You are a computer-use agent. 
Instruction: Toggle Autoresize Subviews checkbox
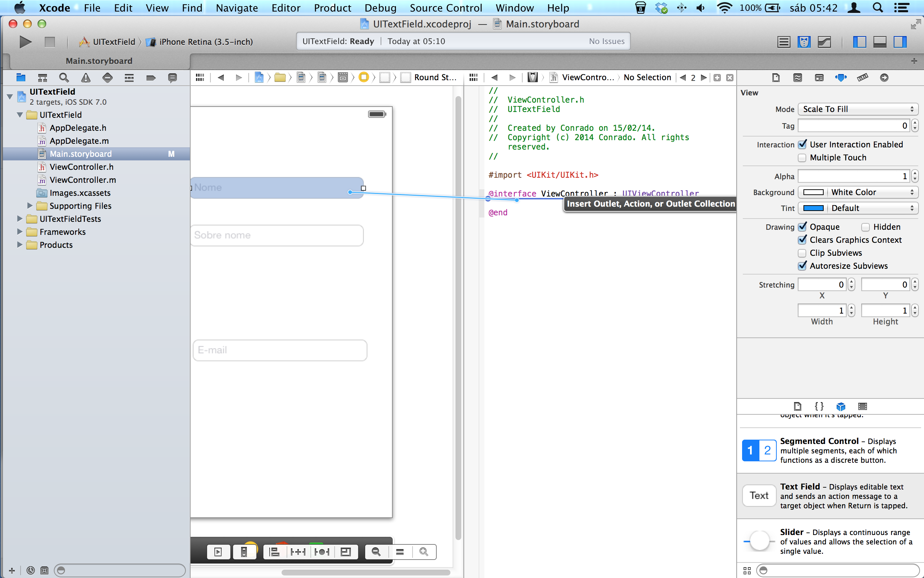pos(802,266)
